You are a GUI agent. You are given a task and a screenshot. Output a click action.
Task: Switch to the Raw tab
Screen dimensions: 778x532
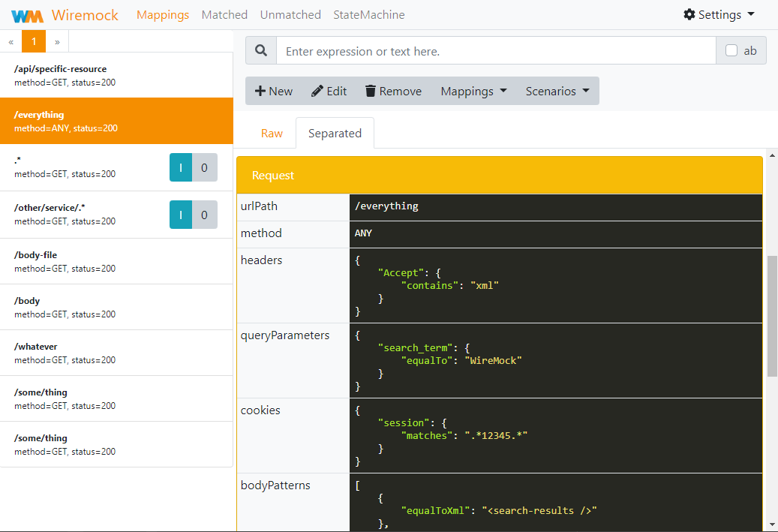272,133
